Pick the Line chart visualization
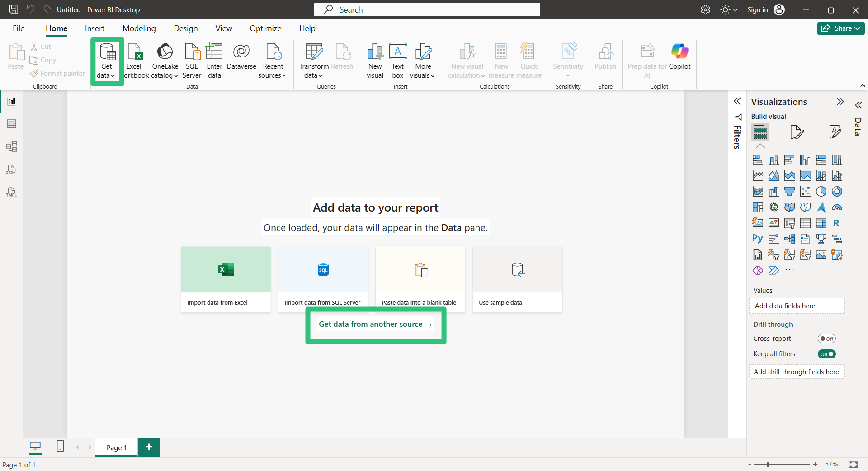Screen dimensions: 868x471 [x=758, y=176]
